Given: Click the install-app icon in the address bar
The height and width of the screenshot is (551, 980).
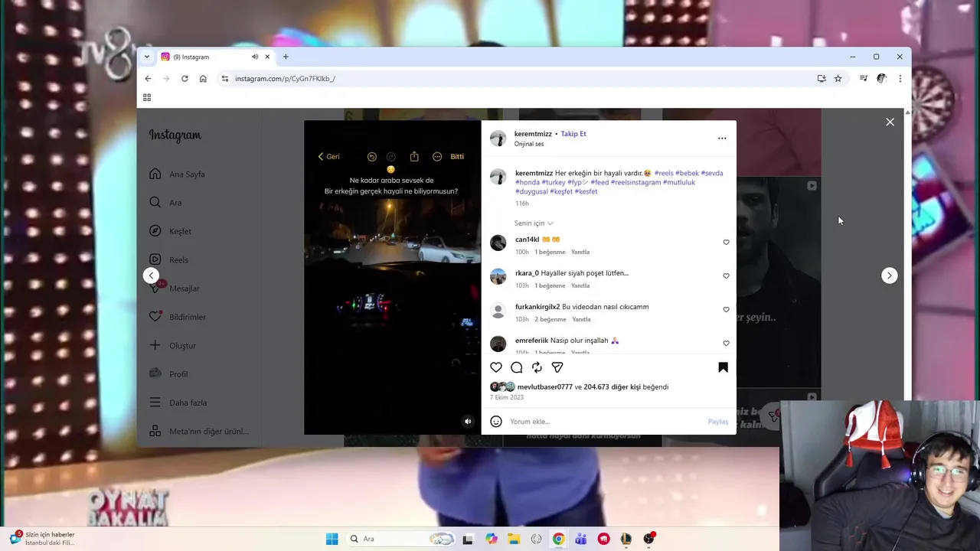Looking at the screenshot, I should 822,79.
